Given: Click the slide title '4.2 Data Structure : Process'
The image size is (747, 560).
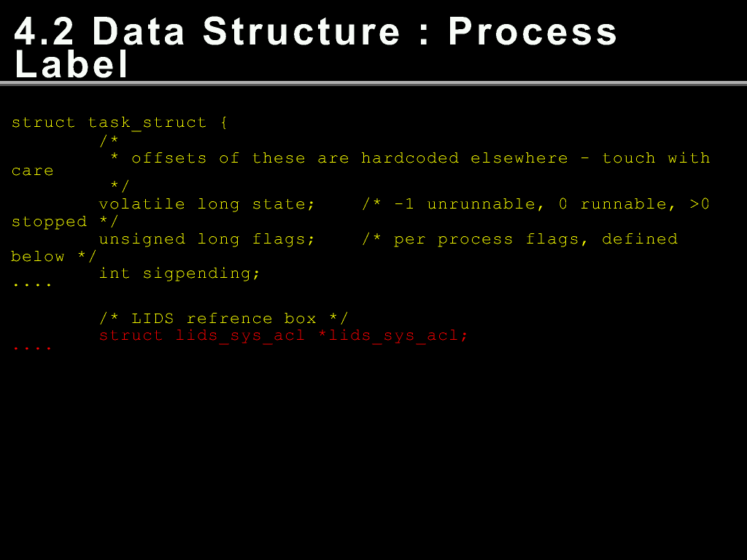Looking at the screenshot, I should (x=315, y=32).
